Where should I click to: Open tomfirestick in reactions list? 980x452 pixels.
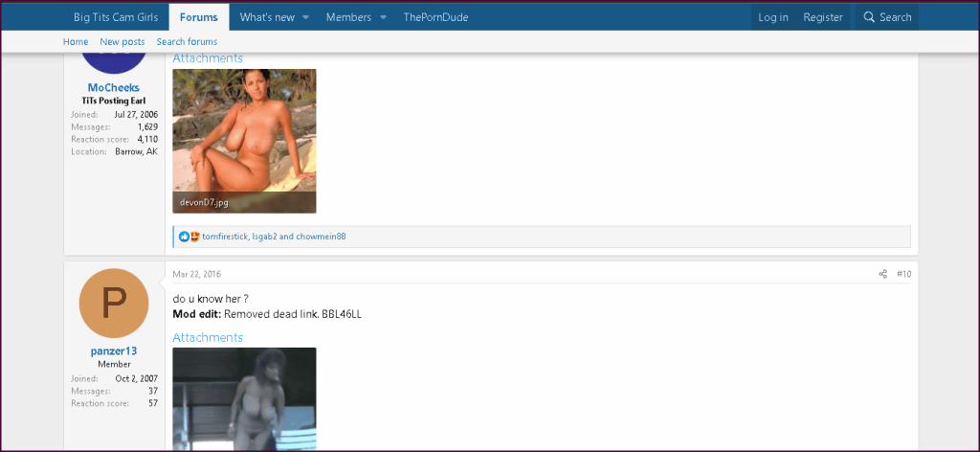tap(225, 237)
